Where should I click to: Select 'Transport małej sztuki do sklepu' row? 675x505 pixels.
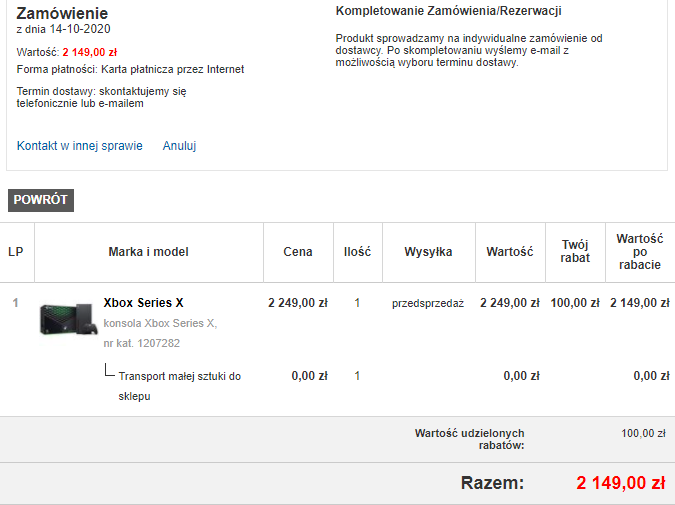click(x=180, y=386)
